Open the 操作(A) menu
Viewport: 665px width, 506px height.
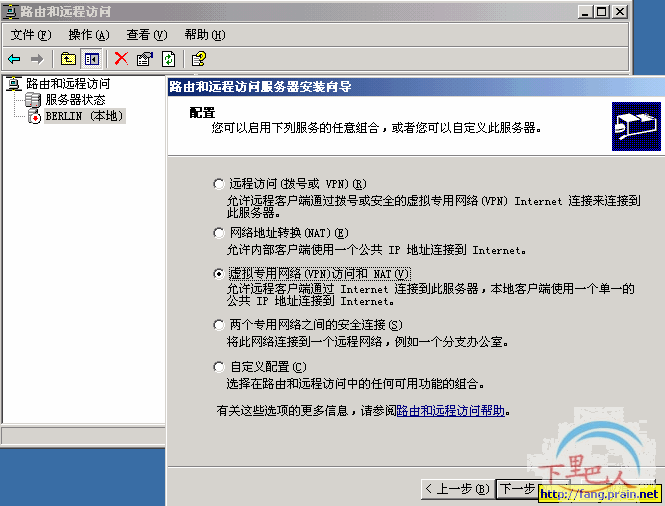(x=89, y=35)
